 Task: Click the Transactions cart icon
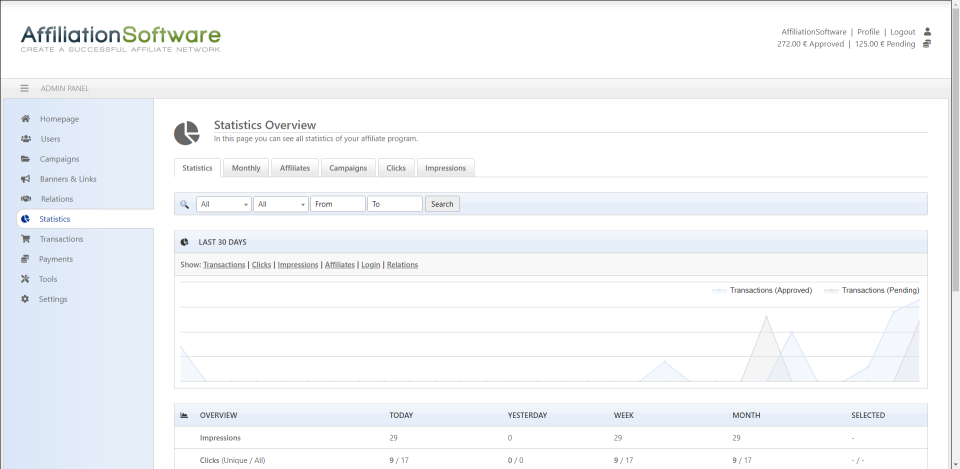click(x=25, y=239)
